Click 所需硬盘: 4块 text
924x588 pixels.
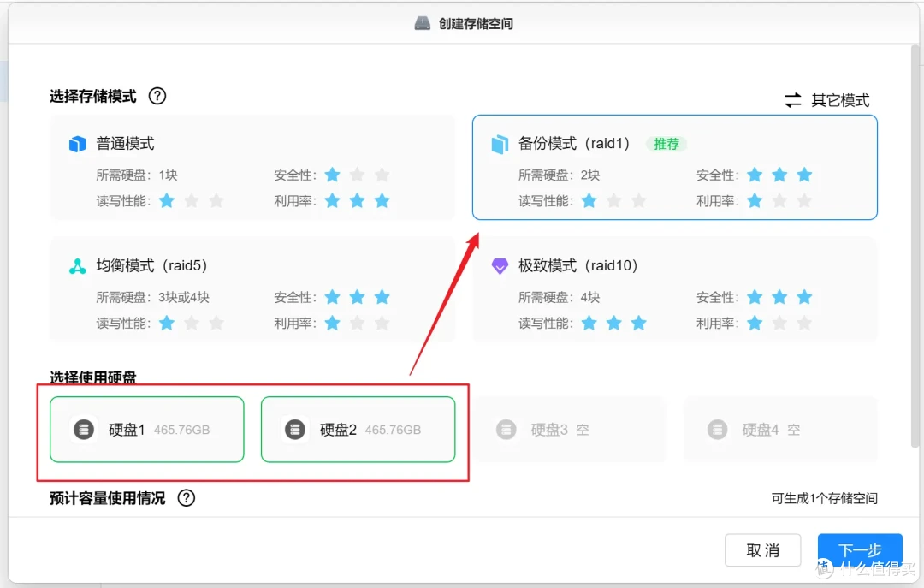[x=559, y=297]
